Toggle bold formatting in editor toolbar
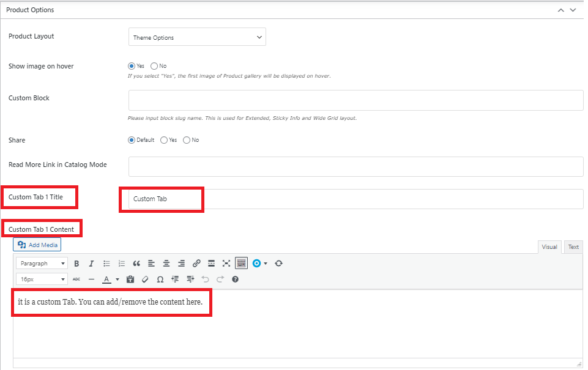Image resolution: width=588 pixels, height=370 pixels. (x=76, y=264)
